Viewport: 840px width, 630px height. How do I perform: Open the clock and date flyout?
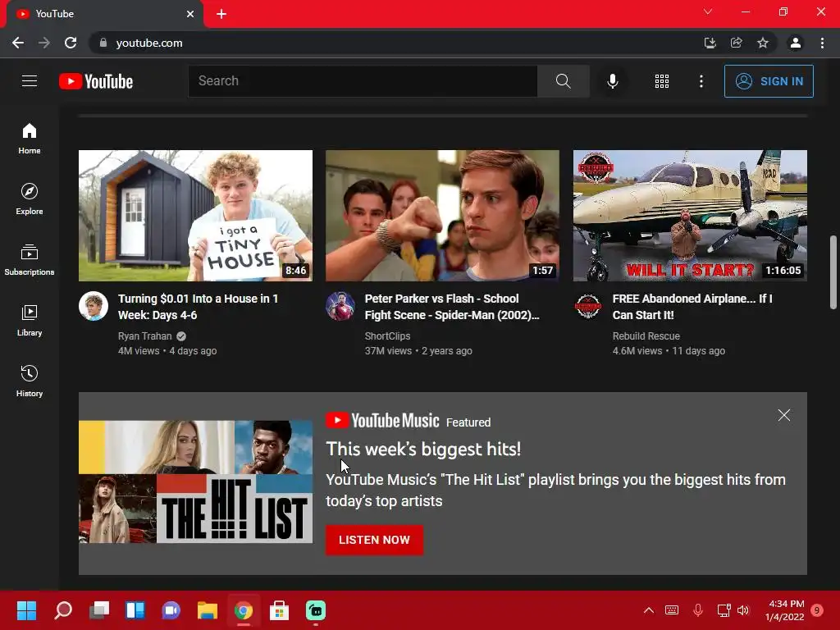pos(785,610)
